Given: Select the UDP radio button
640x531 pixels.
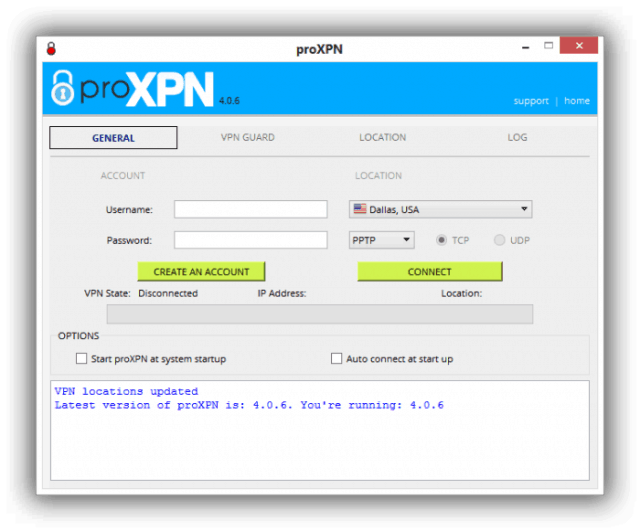Looking at the screenshot, I should [499, 240].
